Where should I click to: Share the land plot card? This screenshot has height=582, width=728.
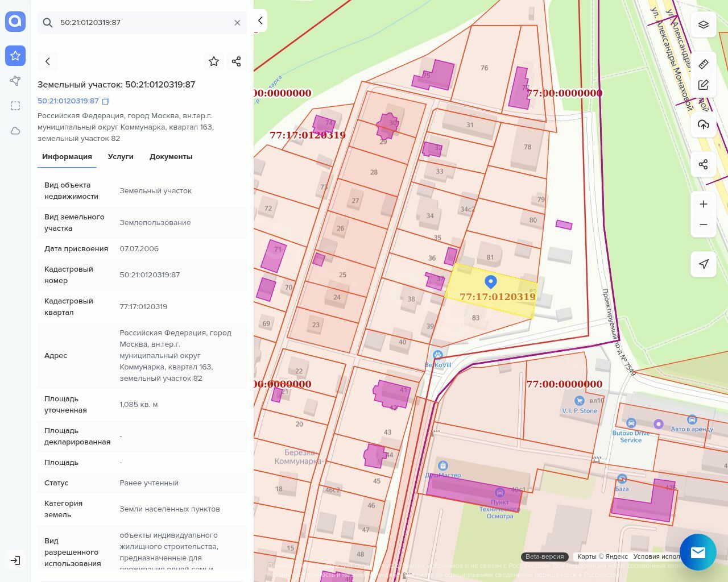[237, 61]
